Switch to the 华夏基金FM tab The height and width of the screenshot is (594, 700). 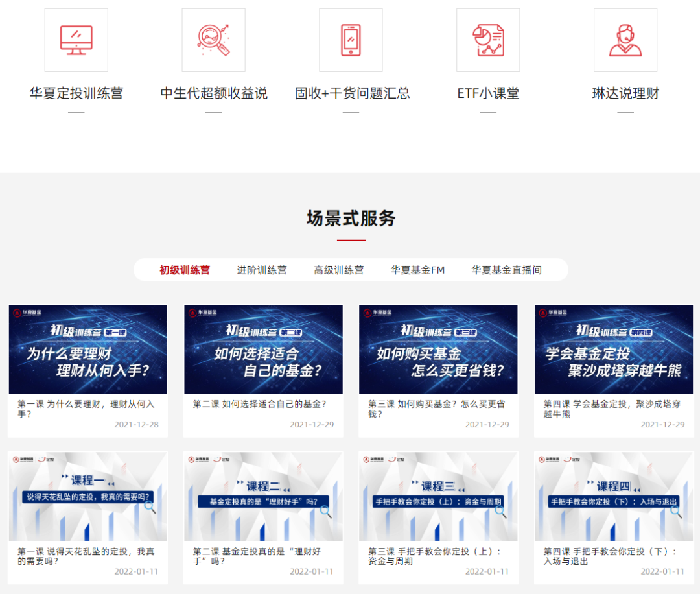[417, 270]
